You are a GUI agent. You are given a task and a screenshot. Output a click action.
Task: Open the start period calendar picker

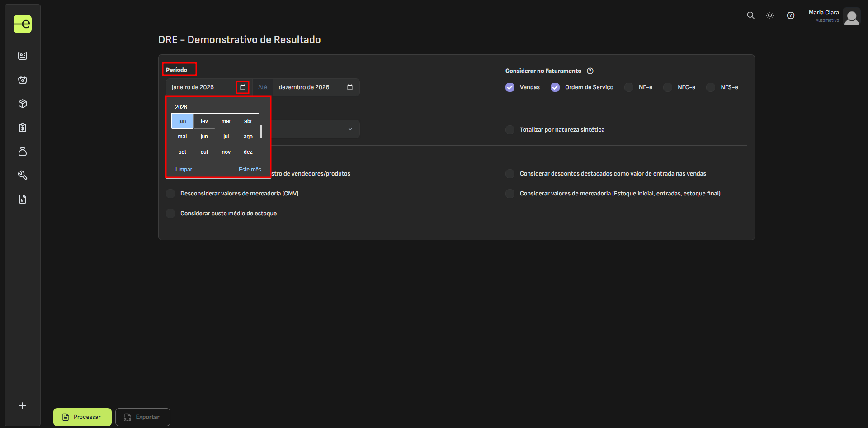(243, 87)
